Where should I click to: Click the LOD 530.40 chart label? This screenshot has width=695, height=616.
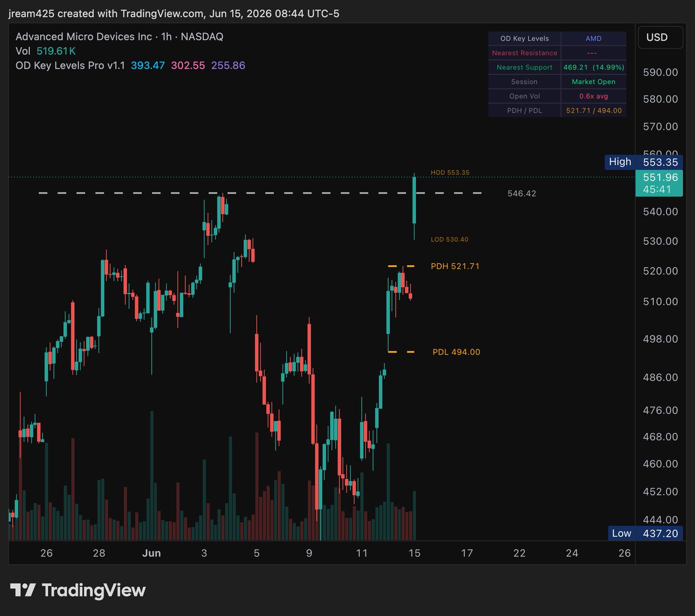449,239
